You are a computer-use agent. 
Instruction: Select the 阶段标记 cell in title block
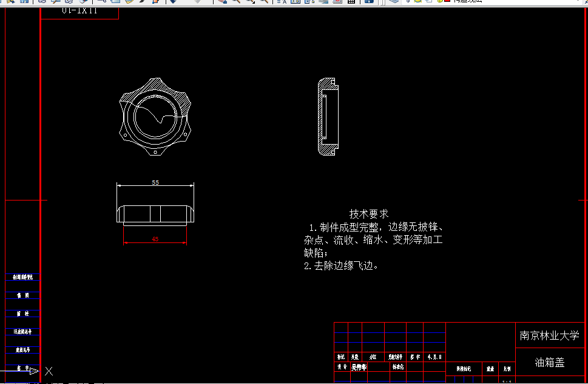[464, 369]
